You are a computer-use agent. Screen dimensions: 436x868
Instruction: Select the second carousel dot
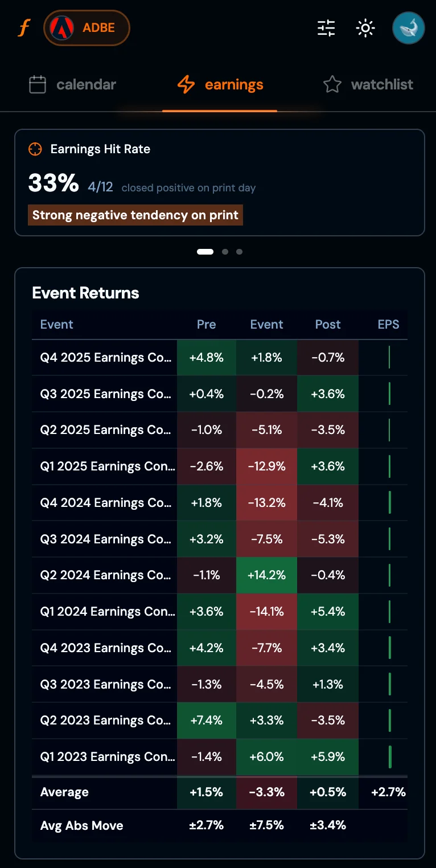click(x=225, y=251)
